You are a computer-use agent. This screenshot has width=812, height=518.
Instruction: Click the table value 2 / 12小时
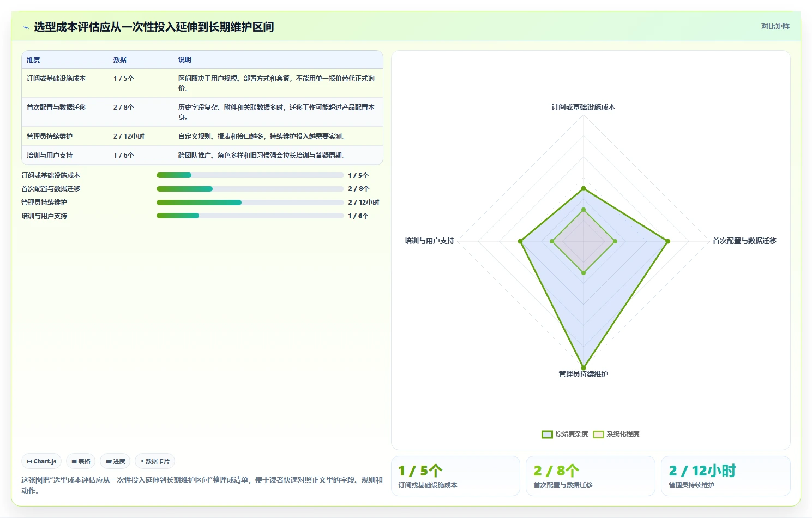[x=129, y=136]
